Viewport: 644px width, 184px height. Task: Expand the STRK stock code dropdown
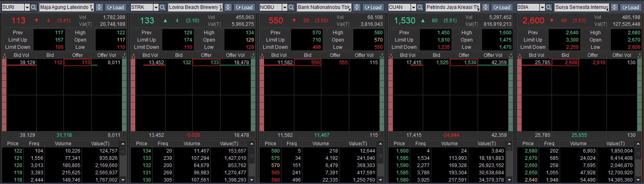pyautogui.click(x=156, y=7)
